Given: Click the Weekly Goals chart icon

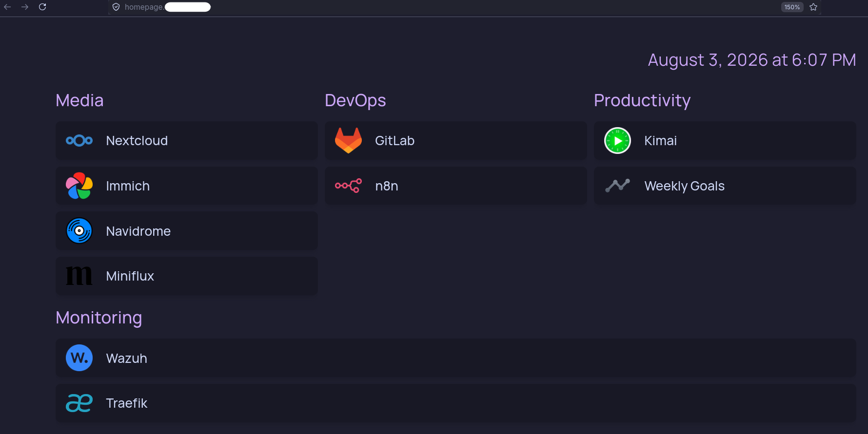Looking at the screenshot, I should (x=617, y=186).
